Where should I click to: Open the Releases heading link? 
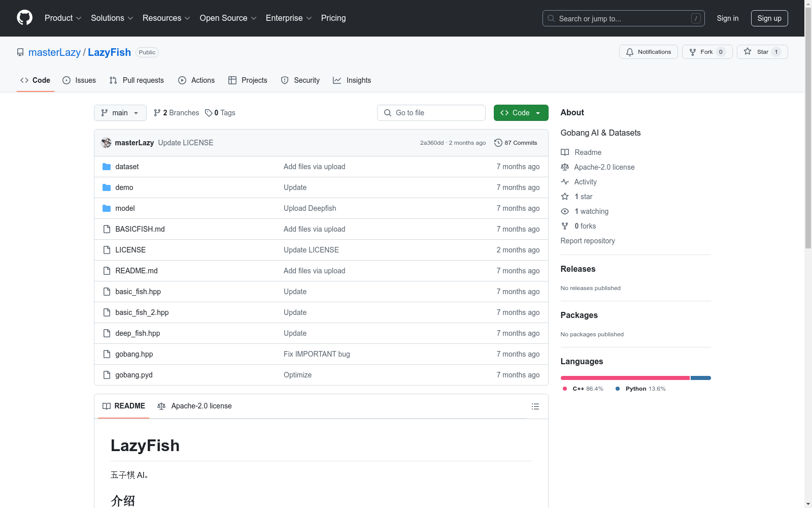(x=578, y=269)
